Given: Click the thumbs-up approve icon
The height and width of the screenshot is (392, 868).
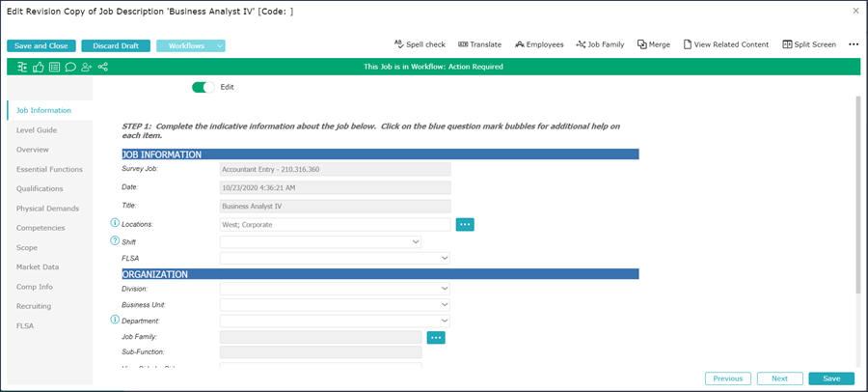Looking at the screenshot, I should click(39, 68).
